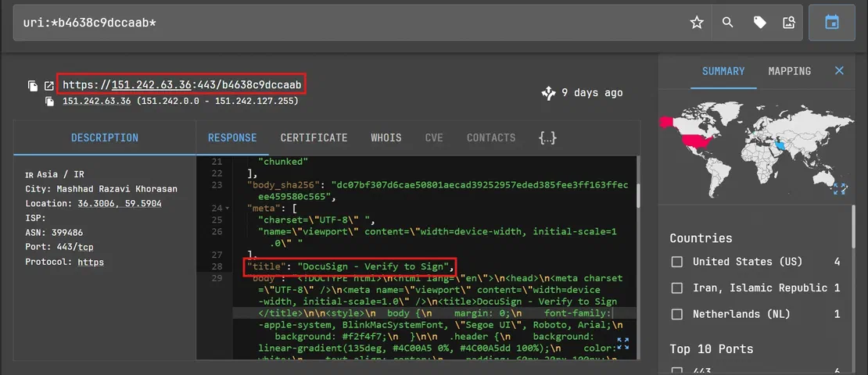Check the United States (US) filter
This screenshot has height=375, width=868.
pos(676,262)
